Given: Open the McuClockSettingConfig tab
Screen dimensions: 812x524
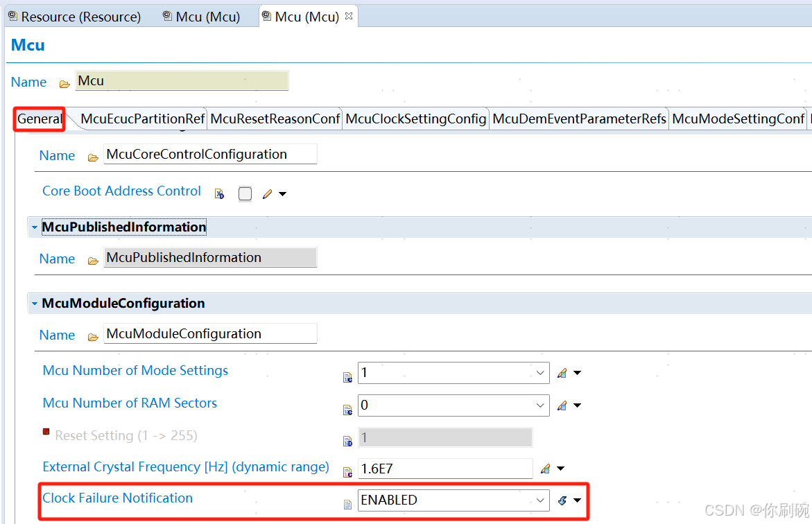Looking at the screenshot, I should (x=416, y=119).
